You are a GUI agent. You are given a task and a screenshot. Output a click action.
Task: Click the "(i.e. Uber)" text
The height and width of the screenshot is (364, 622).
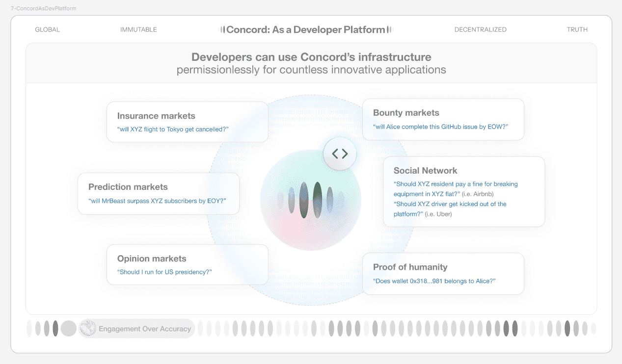[438, 214]
